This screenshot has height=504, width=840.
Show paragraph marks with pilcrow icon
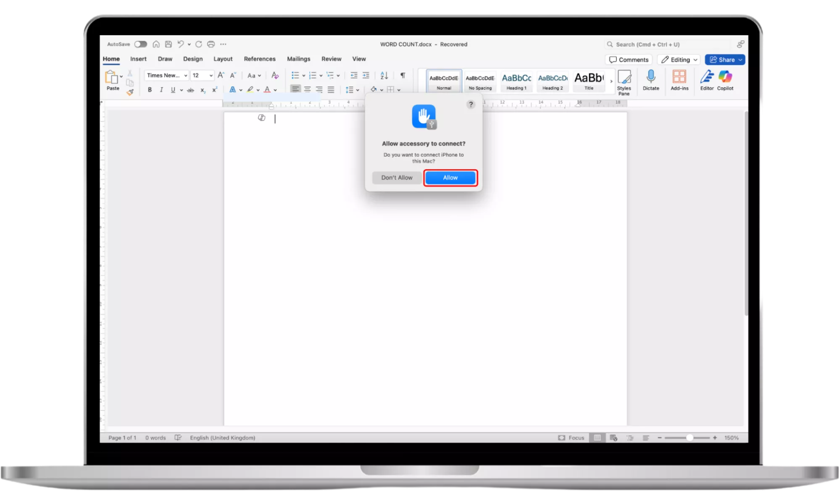pyautogui.click(x=403, y=75)
